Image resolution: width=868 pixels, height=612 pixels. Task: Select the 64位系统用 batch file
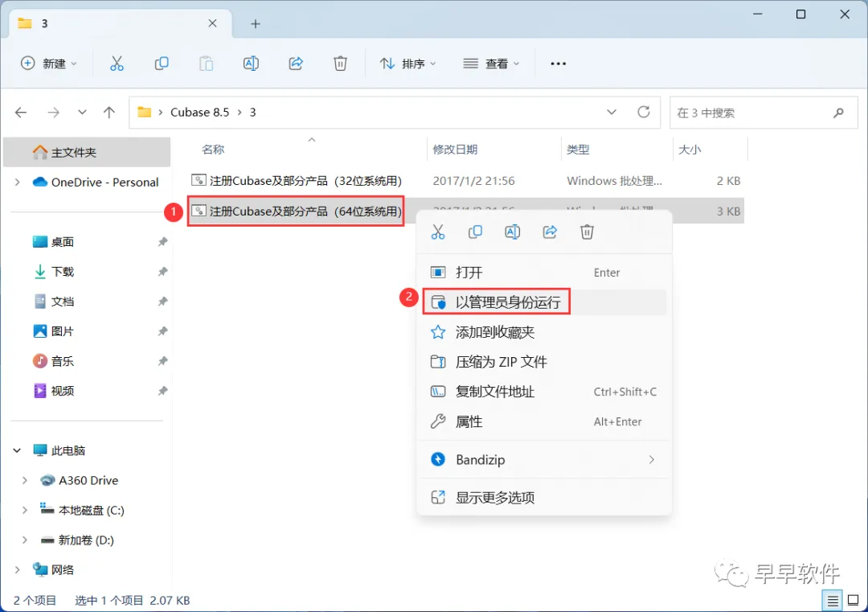click(296, 212)
